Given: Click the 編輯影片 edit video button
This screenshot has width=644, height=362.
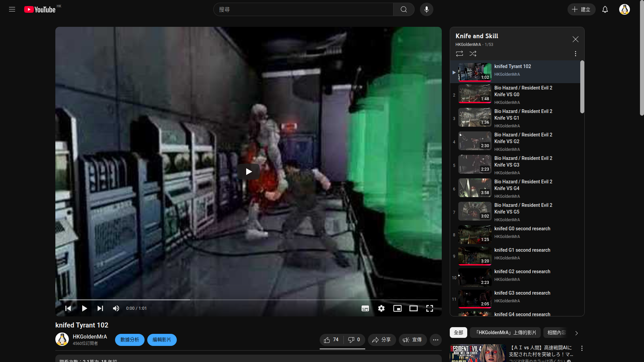Looking at the screenshot, I should pos(162,340).
